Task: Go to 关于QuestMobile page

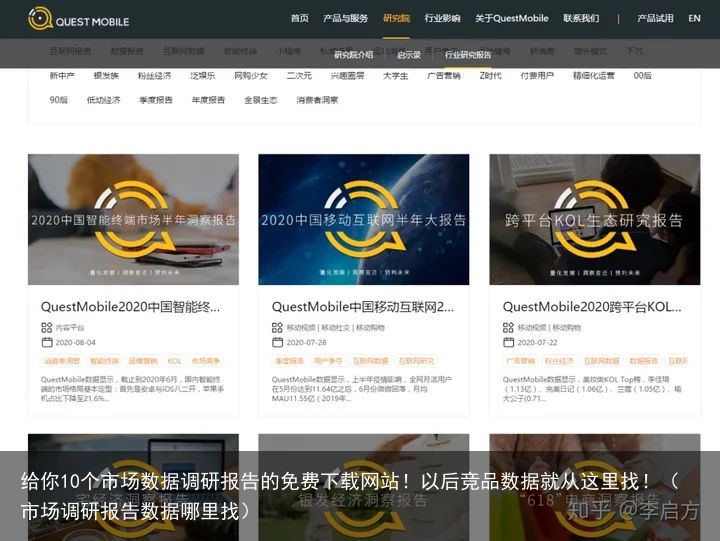Action: click(512, 18)
